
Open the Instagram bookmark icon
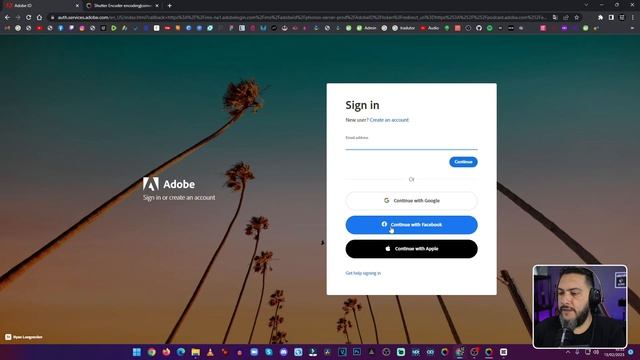click(82, 28)
